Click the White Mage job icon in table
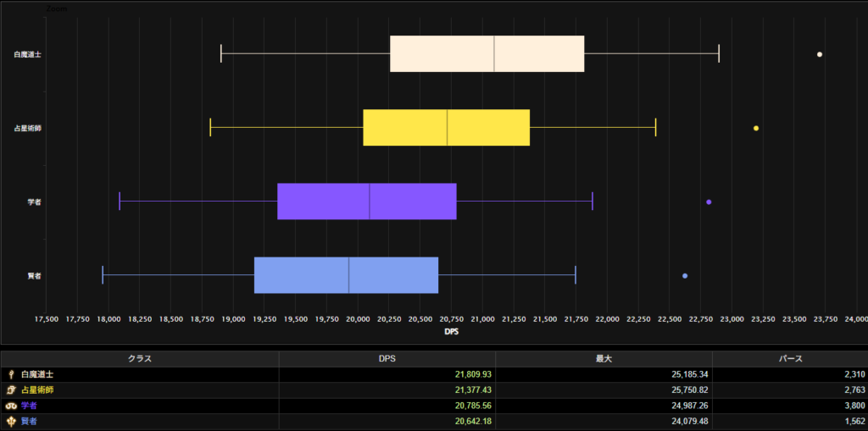 click(x=11, y=374)
